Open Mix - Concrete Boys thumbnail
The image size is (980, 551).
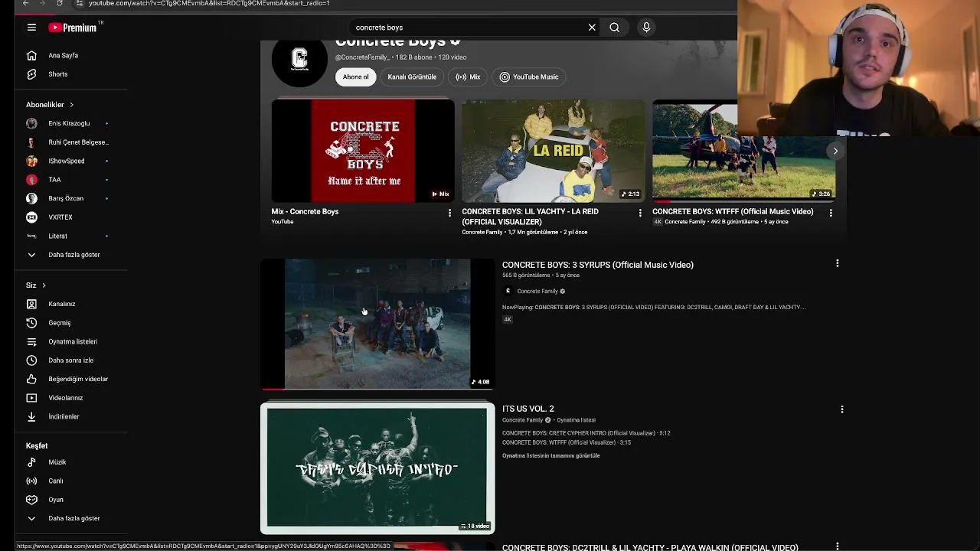[363, 151]
